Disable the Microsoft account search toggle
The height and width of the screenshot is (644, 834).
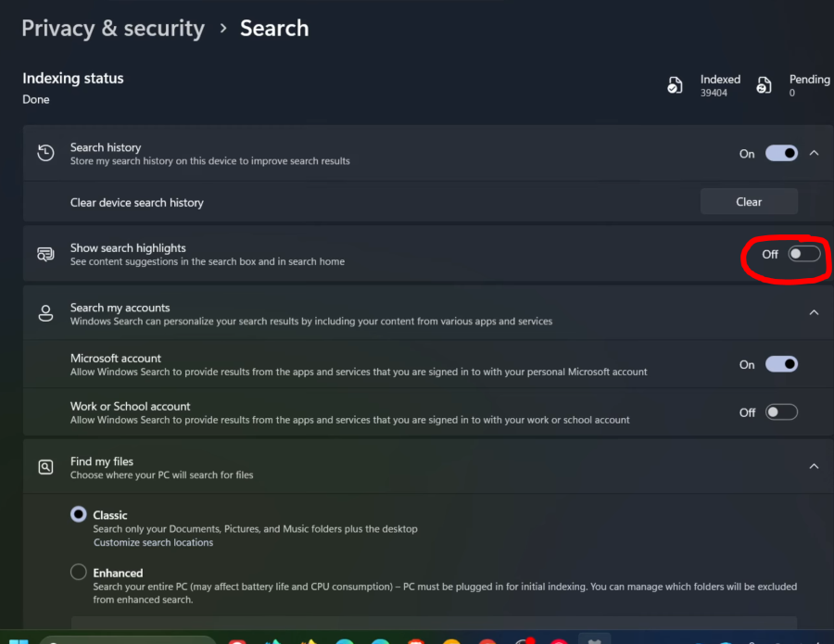click(x=781, y=364)
